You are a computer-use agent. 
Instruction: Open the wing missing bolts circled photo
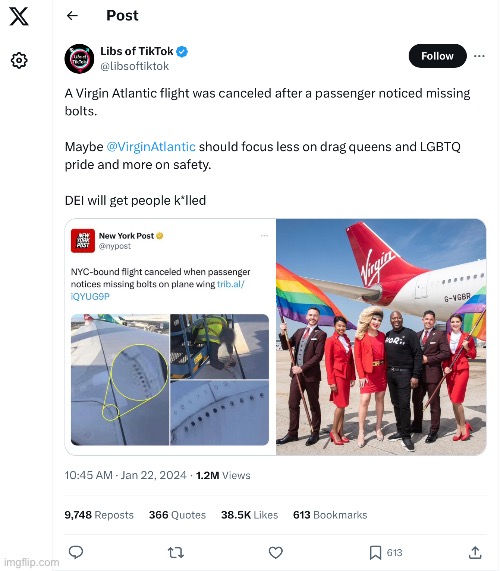pos(120,379)
